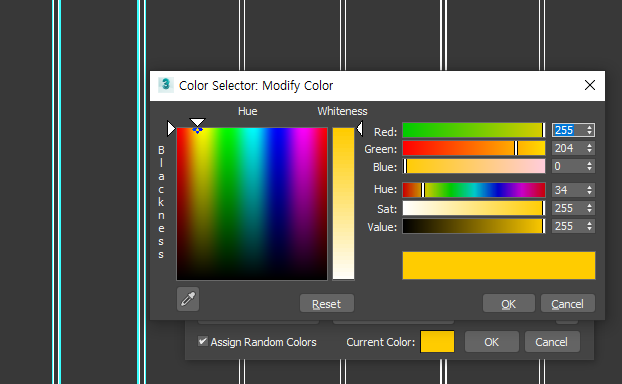The height and width of the screenshot is (384, 622).
Task: Adjust the Green slider bar
Action: pos(474,148)
